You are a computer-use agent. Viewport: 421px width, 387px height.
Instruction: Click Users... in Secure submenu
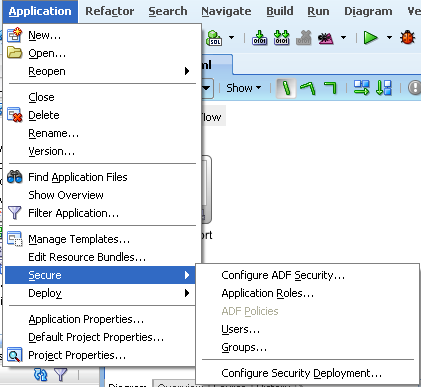point(307,329)
